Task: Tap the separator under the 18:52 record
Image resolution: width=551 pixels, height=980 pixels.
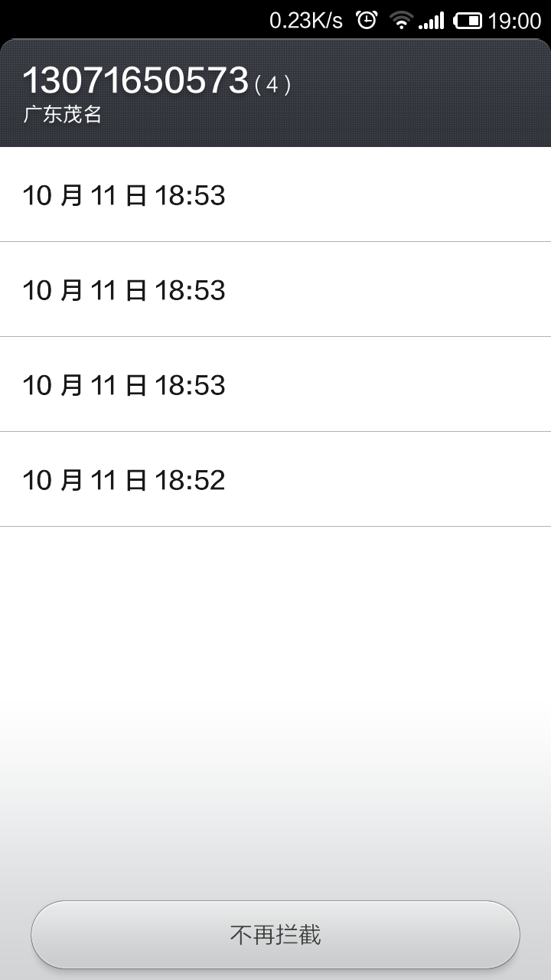Action: (275, 527)
